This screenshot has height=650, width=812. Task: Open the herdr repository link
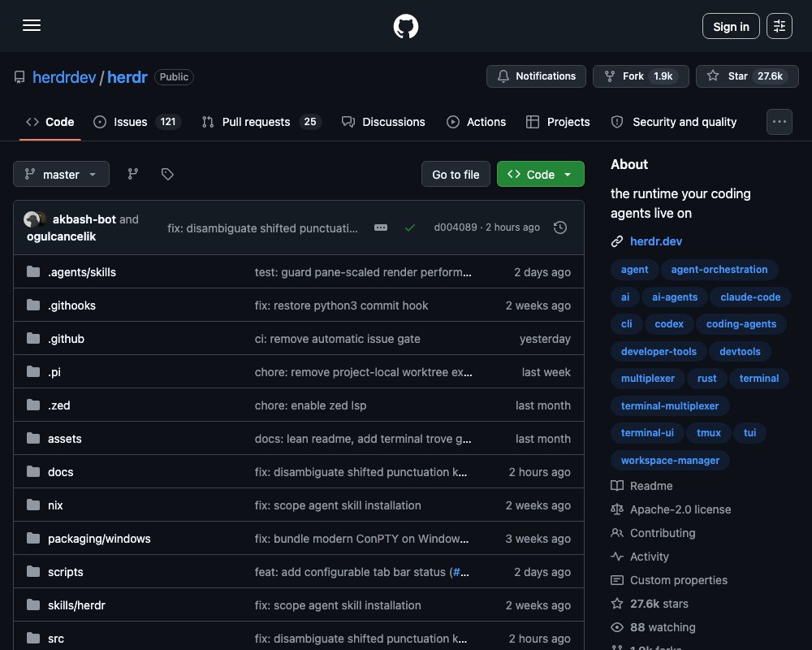[127, 77]
